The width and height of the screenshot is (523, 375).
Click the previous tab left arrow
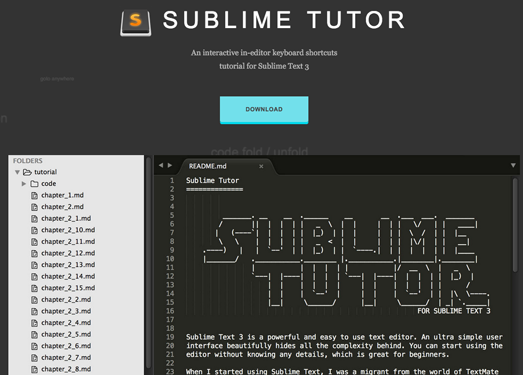tap(161, 165)
